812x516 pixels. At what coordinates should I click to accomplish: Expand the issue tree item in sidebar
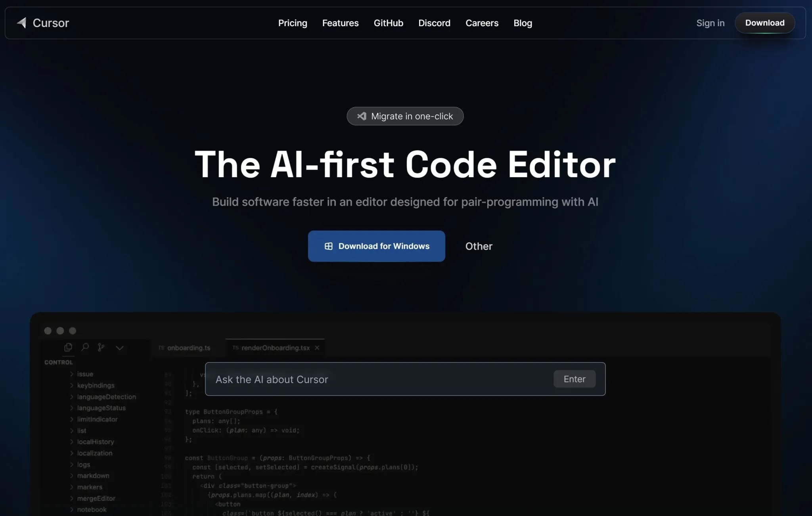click(x=72, y=373)
